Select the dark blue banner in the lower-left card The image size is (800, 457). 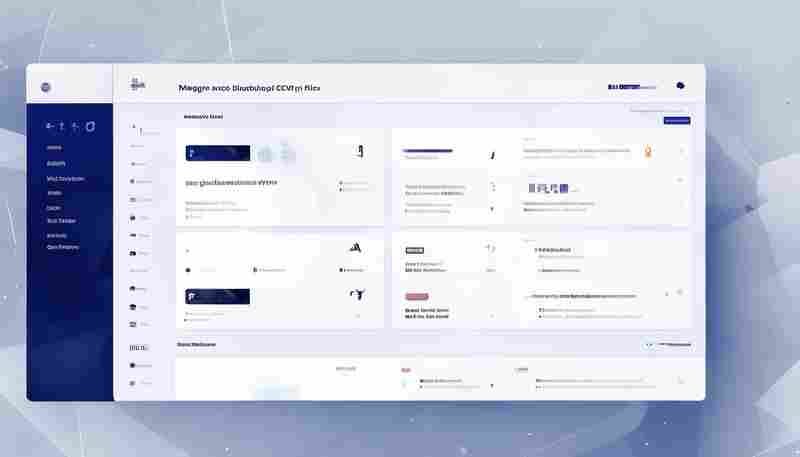[x=218, y=296]
